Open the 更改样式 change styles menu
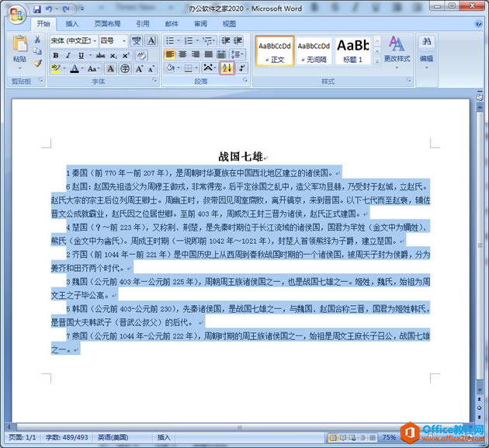This screenshot has height=448, width=489. [397, 53]
